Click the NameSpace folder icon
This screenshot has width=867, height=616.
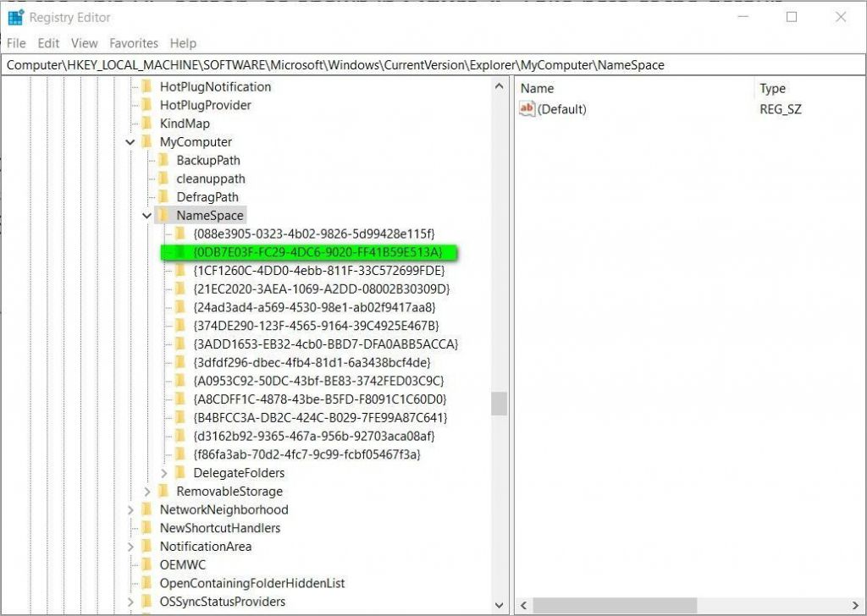click(165, 215)
